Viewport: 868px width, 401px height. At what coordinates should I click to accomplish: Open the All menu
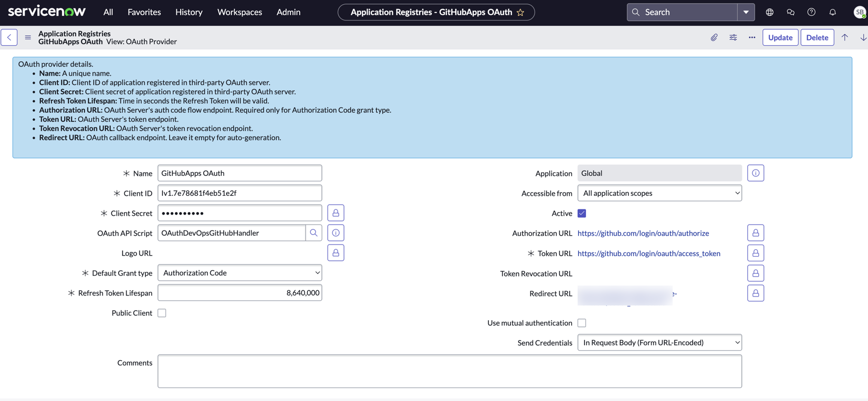point(108,12)
